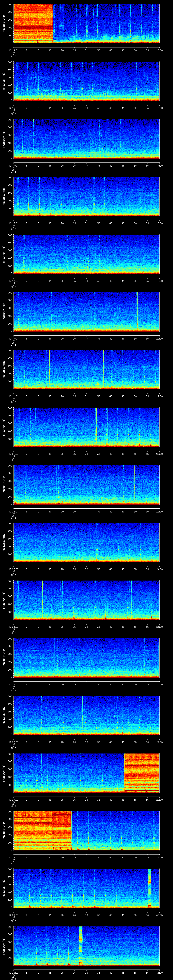Image resolution: width=173 pixels, height=980 pixels.
Task: Click the 18:00 end time label
Action: tap(160, 223)
